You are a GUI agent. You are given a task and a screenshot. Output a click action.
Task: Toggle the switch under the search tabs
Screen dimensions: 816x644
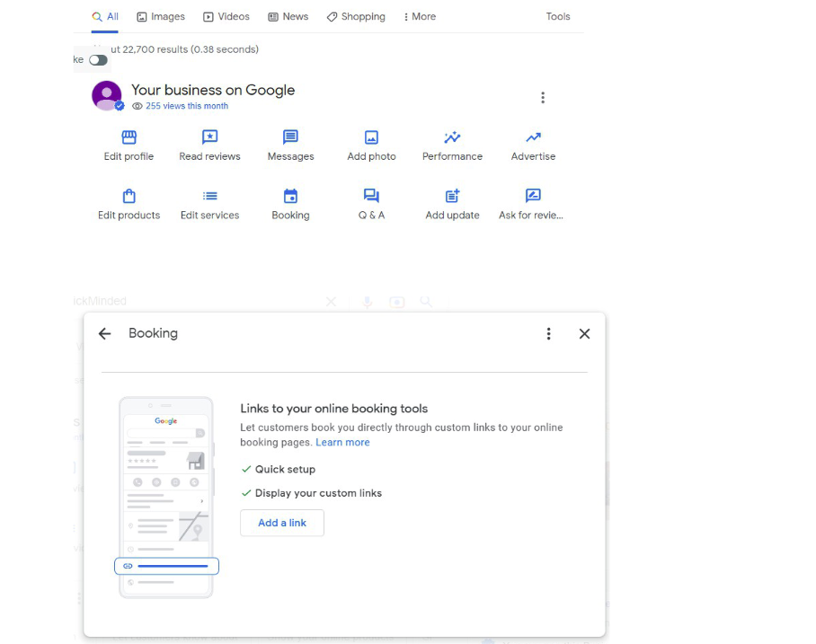pyautogui.click(x=98, y=60)
